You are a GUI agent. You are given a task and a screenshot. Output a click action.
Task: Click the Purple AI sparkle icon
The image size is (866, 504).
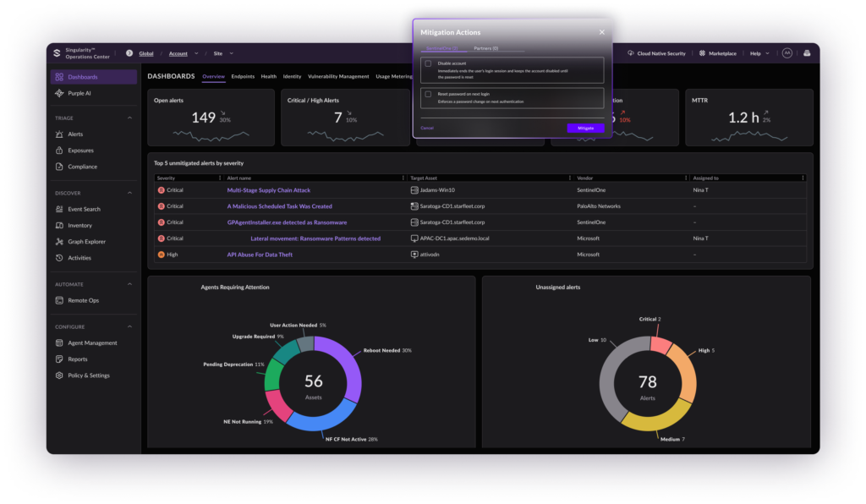tap(60, 93)
